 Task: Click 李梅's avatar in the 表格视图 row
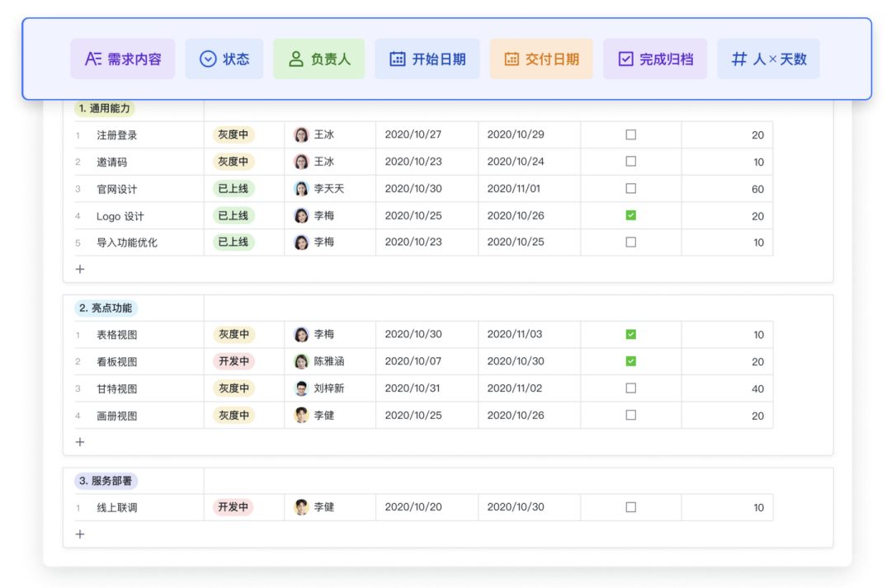click(301, 335)
